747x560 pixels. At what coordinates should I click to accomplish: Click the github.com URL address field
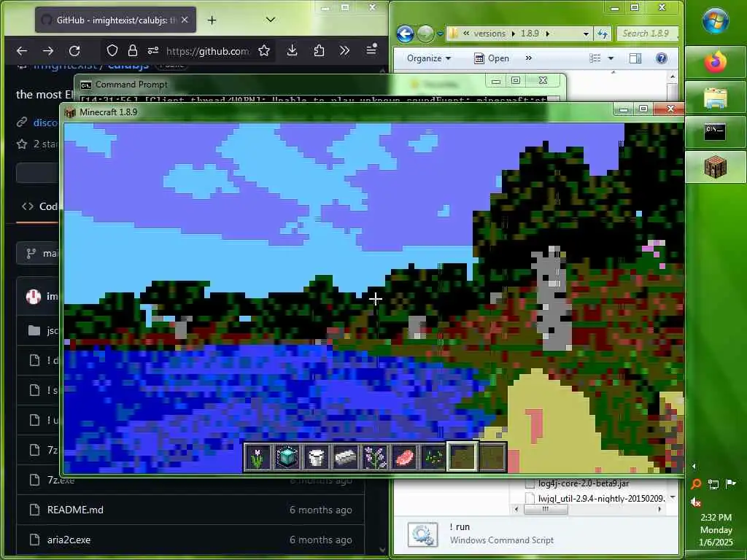point(207,51)
